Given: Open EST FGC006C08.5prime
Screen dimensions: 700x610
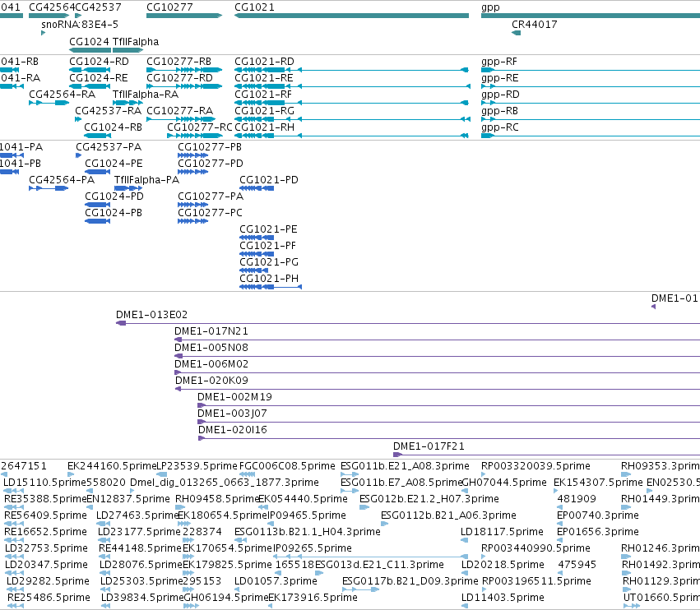Looking at the screenshot, I should tap(287, 466).
